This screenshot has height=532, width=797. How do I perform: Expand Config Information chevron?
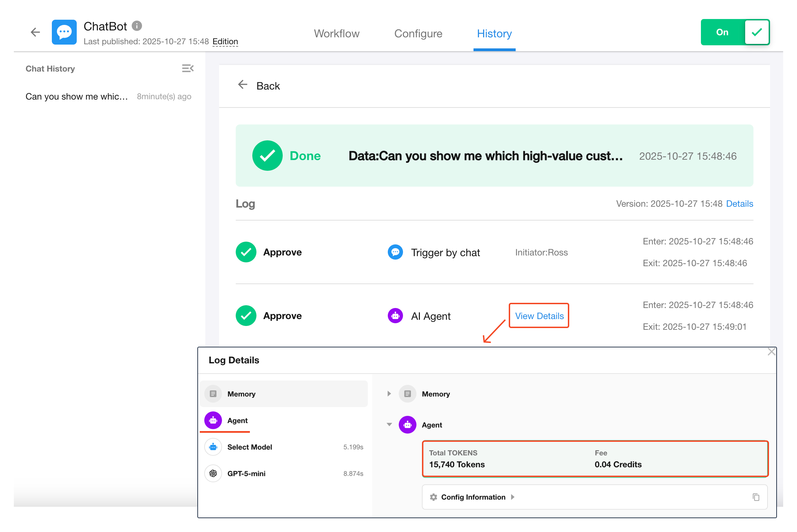(513, 497)
